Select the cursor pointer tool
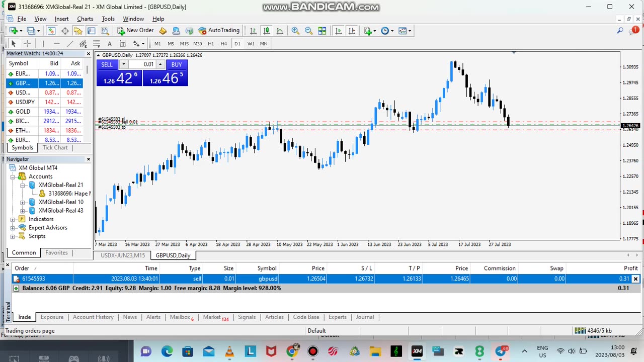Image resolution: width=644 pixels, height=362 pixels. 14,44
